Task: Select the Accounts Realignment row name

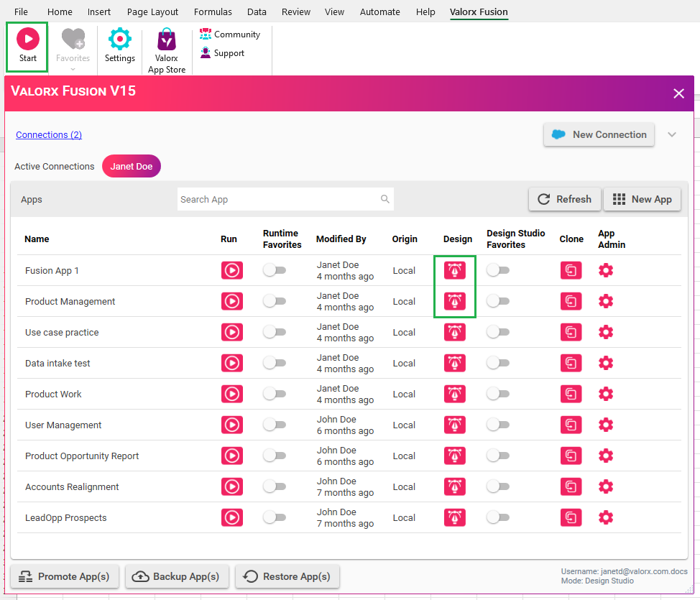Action: pyautogui.click(x=72, y=486)
